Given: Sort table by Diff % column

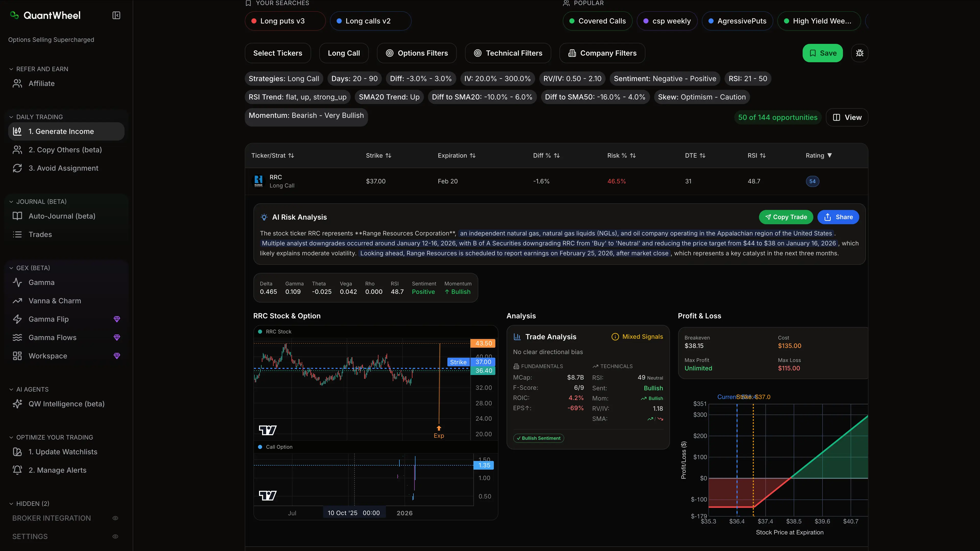Looking at the screenshot, I should tap(546, 156).
